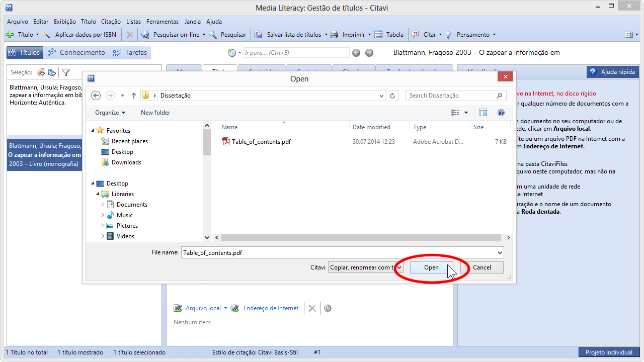Open the Imprimir dropdown arrow
This screenshot has height=362, width=644.
369,35
